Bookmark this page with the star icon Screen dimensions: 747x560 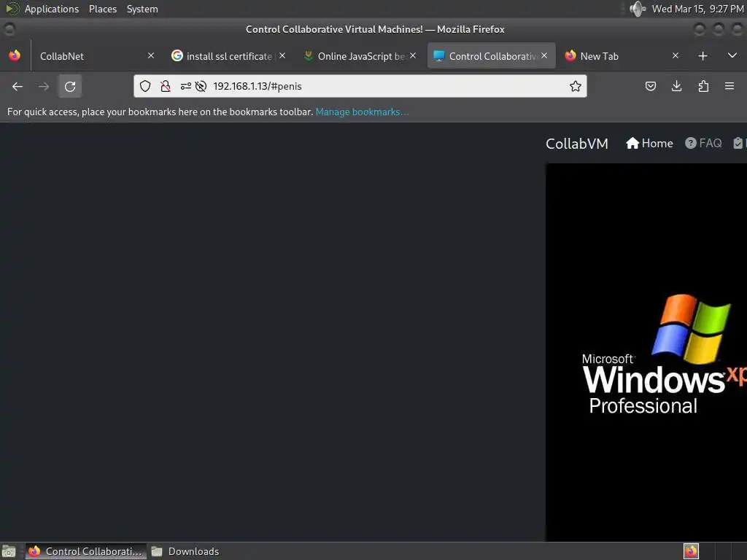575,86
